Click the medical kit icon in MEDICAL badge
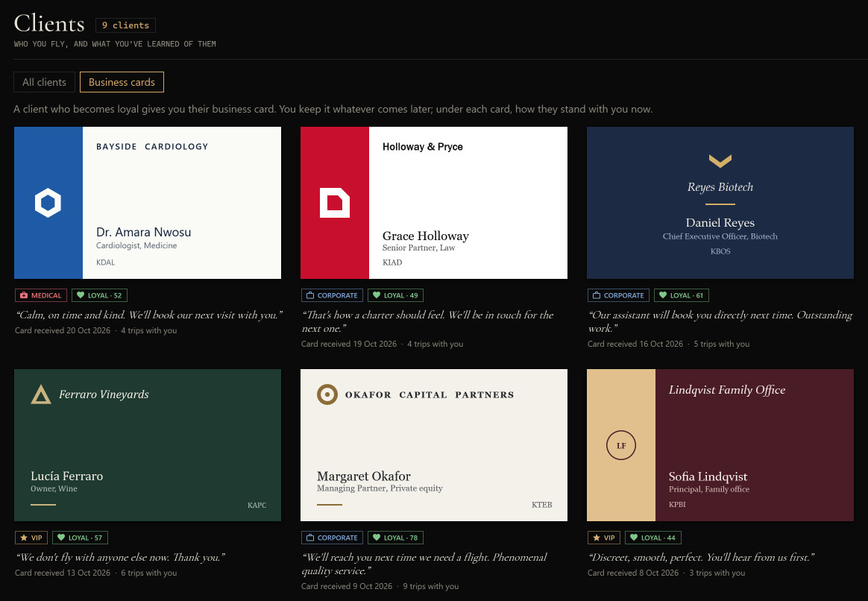 (24, 295)
